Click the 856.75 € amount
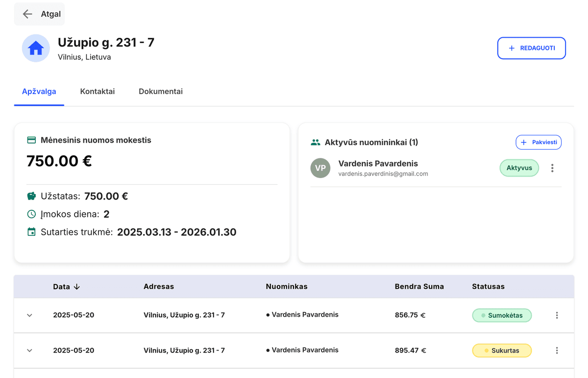Viewport: 588px width, 378px height. [410, 315]
